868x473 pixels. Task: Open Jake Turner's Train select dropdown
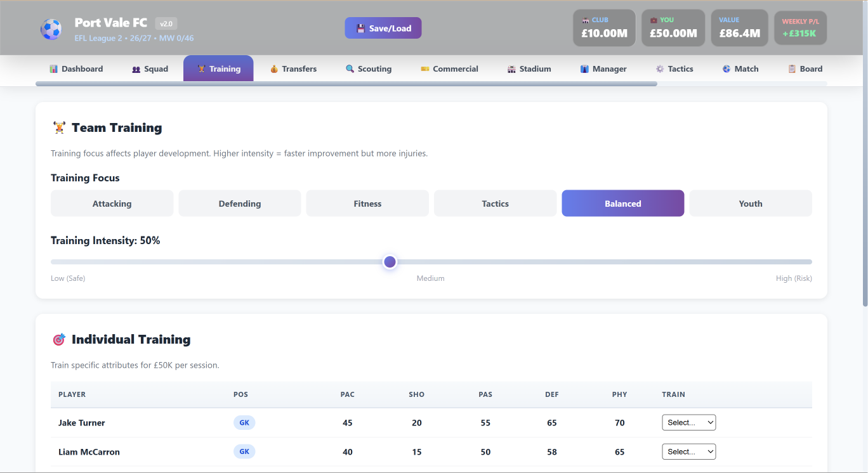click(689, 422)
